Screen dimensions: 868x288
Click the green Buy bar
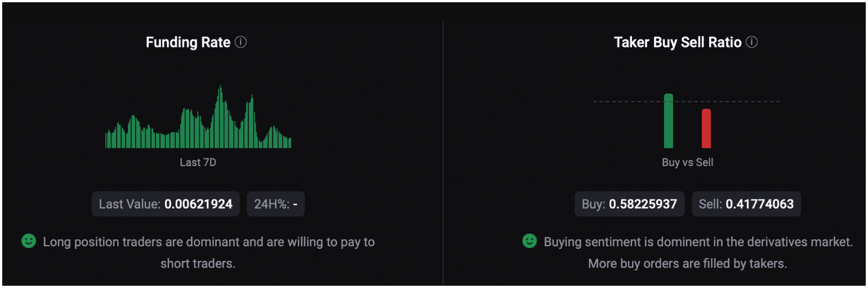669,121
